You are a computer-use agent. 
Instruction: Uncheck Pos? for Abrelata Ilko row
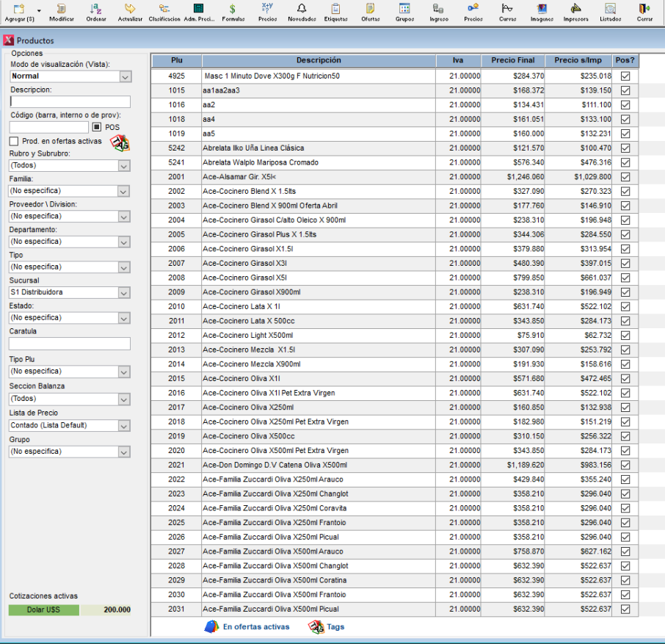625,148
